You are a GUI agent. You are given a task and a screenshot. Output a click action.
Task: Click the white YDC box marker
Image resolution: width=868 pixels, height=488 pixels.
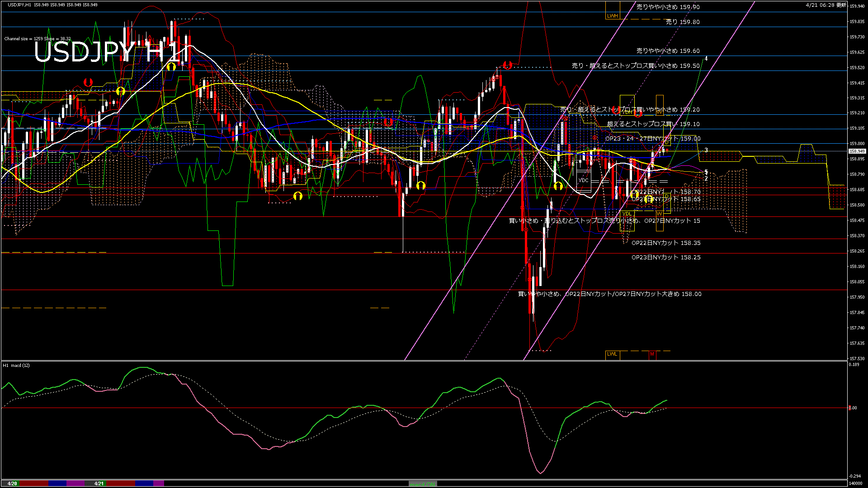(584, 180)
